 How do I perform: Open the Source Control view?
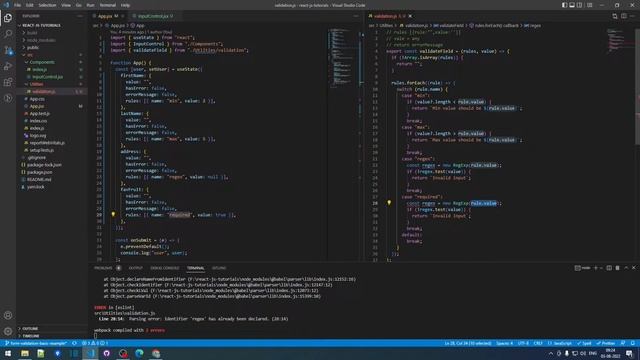8,50
